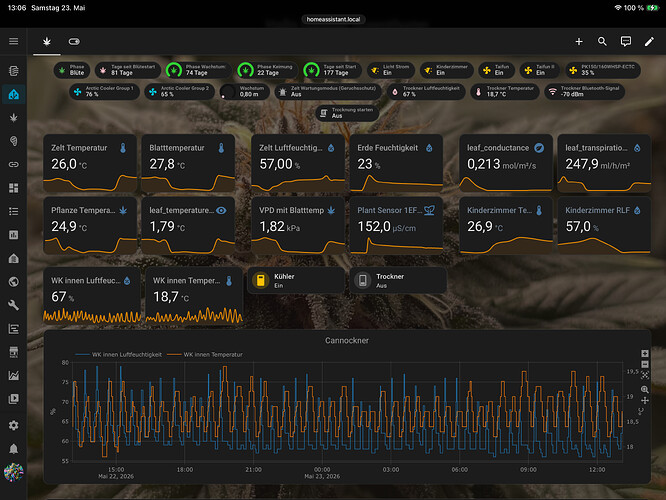Open notifications bell in sidebar
The width and height of the screenshot is (666, 500).
tap(14, 449)
